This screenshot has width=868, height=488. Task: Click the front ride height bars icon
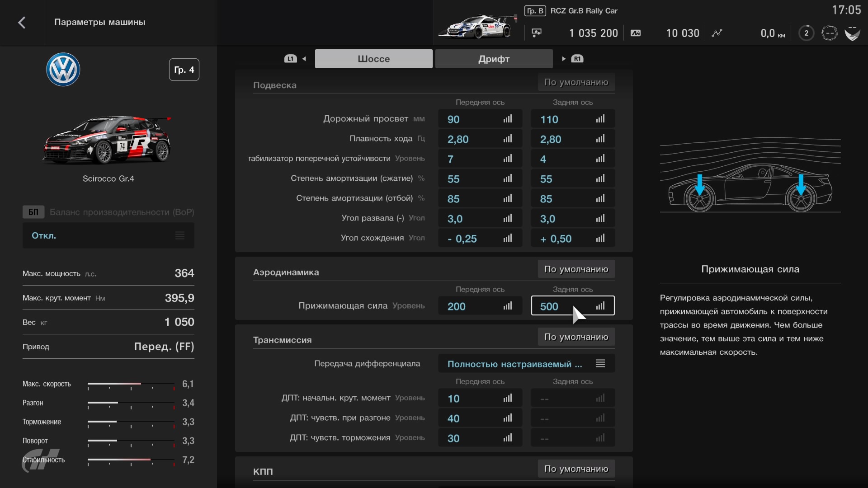[508, 119]
